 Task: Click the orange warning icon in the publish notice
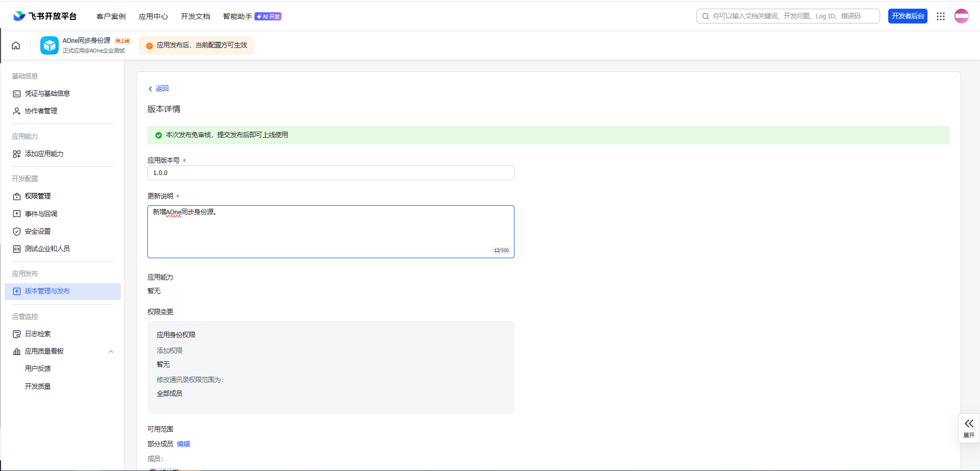149,46
